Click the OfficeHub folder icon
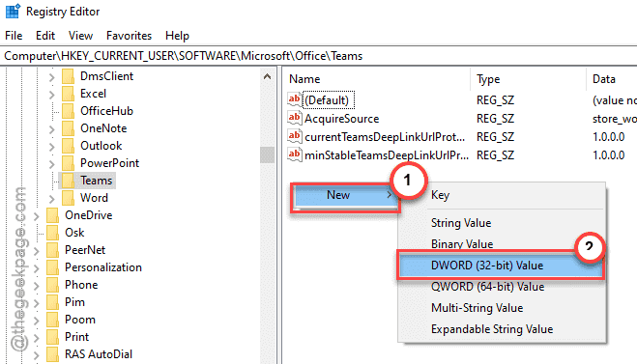Viewport: 637px width, 364px height. click(x=69, y=111)
